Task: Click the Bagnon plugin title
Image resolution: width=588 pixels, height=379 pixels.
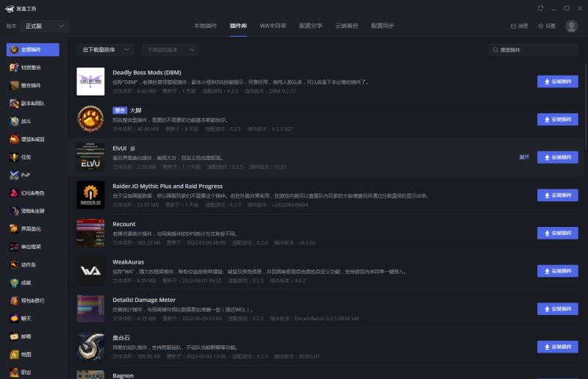Action: point(123,375)
